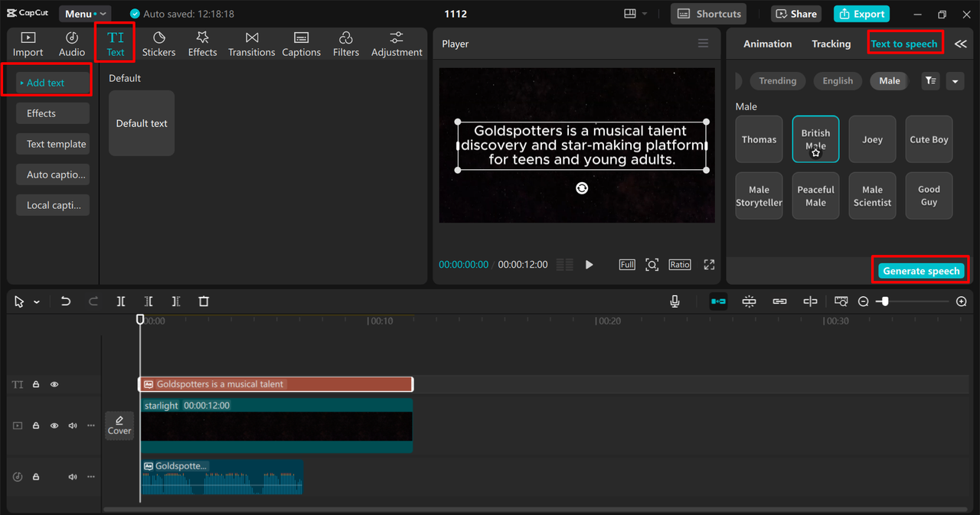980x515 pixels.
Task: Click the Export button
Action: click(861, 14)
